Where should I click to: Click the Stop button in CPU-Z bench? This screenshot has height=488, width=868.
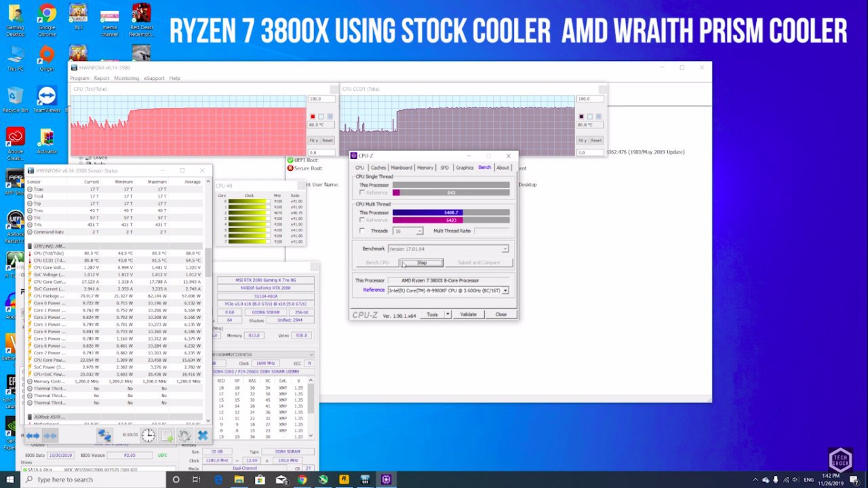click(422, 263)
